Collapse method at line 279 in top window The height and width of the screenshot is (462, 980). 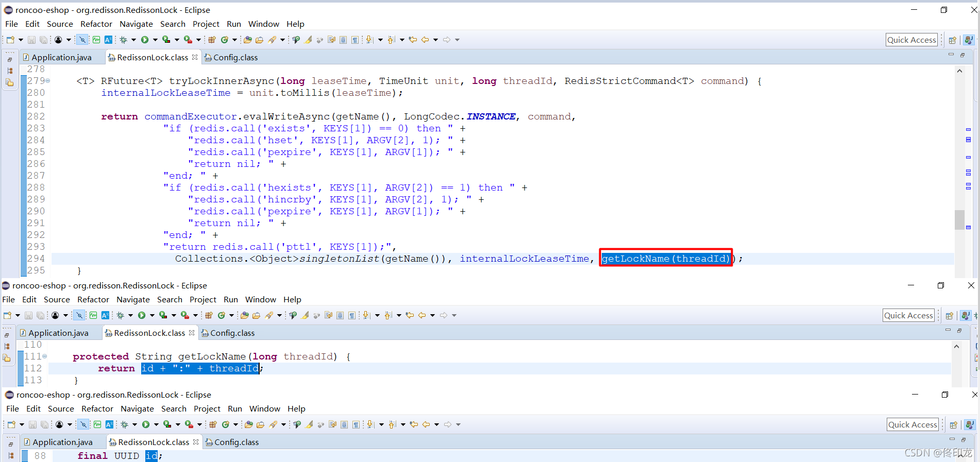[x=48, y=81]
